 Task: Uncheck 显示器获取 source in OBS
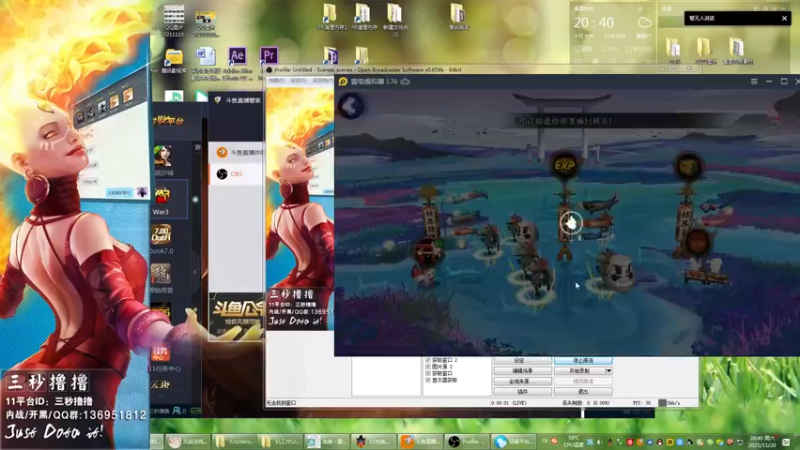pos(428,380)
